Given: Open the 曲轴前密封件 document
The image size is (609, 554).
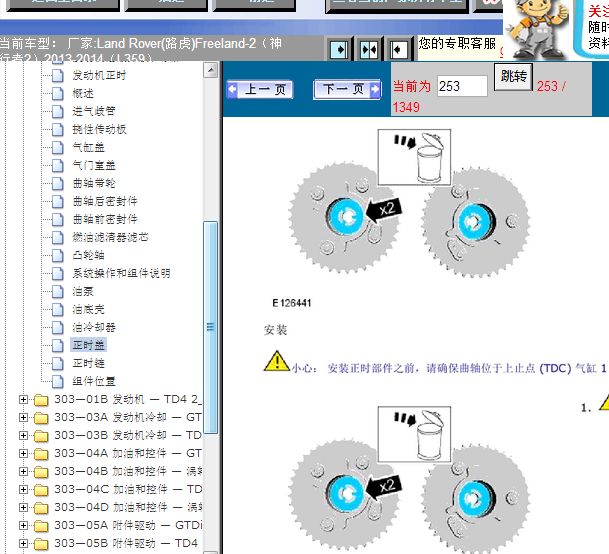Looking at the screenshot, I should (104, 219).
